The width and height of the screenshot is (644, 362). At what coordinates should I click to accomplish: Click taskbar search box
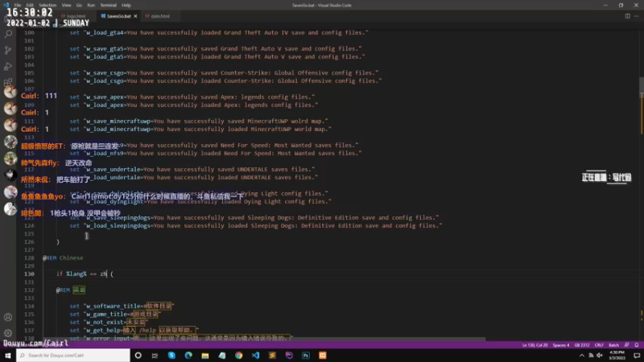pyautogui.click(x=73, y=356)
